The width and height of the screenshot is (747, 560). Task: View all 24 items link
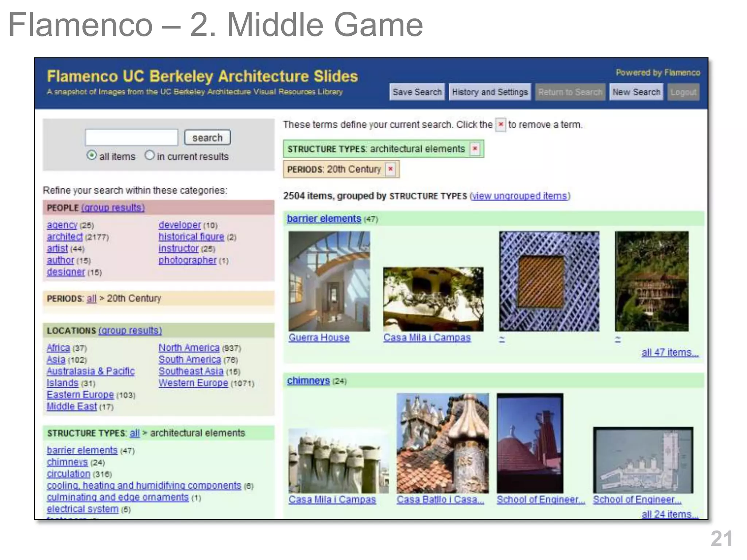click(670, 514)
